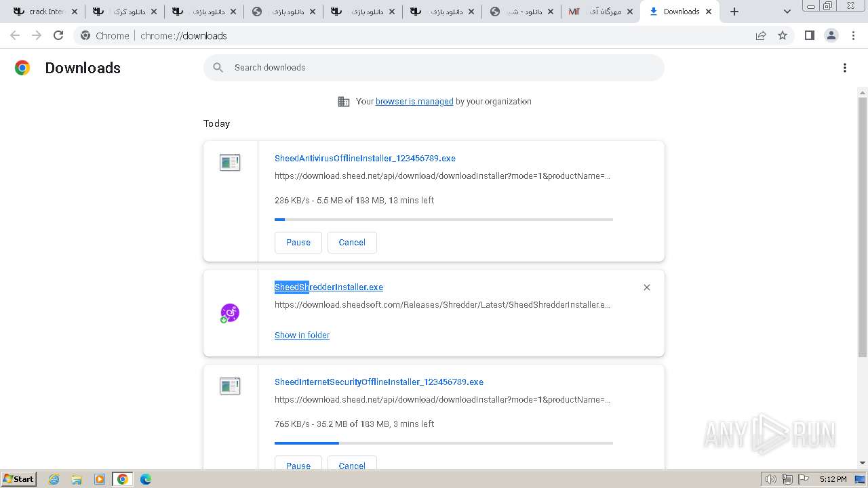Bookmark this page with the star icon
868x488 pixels.
point(783,35)
